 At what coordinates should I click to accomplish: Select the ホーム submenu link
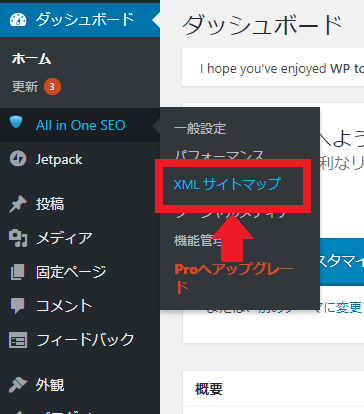(31, 59)
